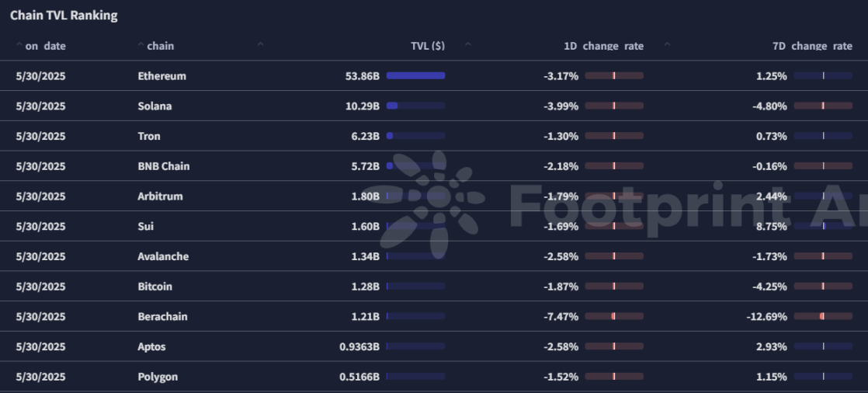Click the Bitcoin row date cell
This screenshot has height=393, width=868.
click(40, 286)
